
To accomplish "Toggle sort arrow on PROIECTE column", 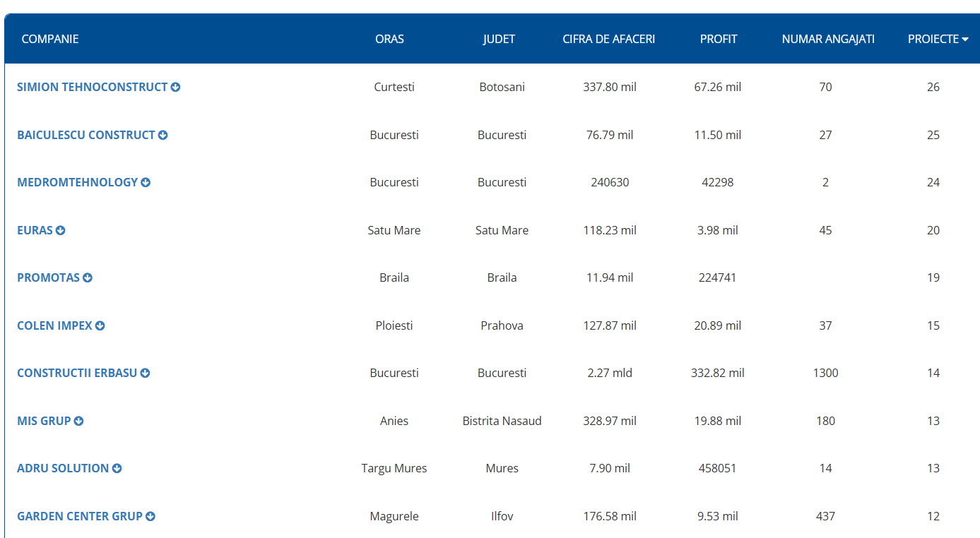I will pos(964,40).
